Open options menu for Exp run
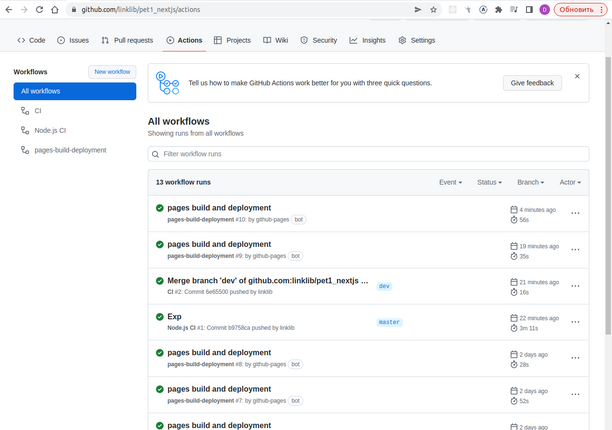Viewport: 612px width, 430px height. pyautogui.click(x=575, y=322)
